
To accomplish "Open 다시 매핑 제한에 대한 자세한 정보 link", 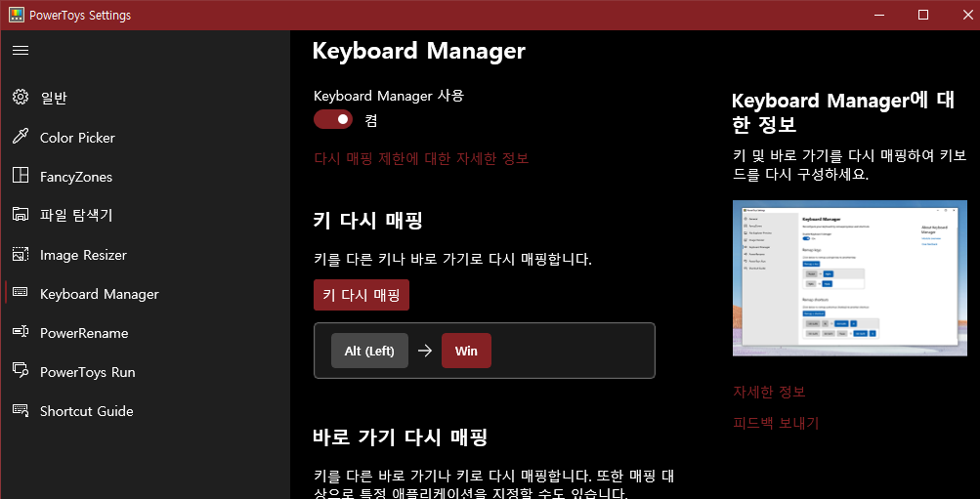I will [x=421, y=158].
